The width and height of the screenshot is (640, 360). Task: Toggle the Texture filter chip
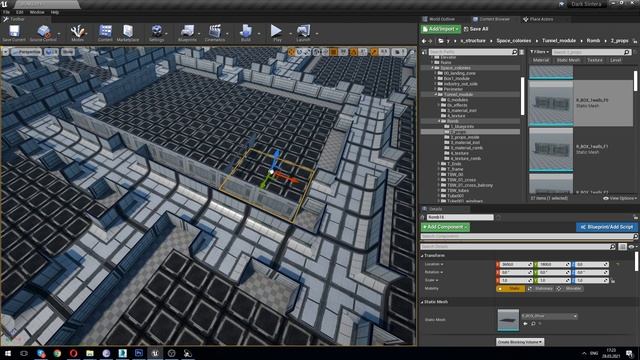[x=595, y=60]
